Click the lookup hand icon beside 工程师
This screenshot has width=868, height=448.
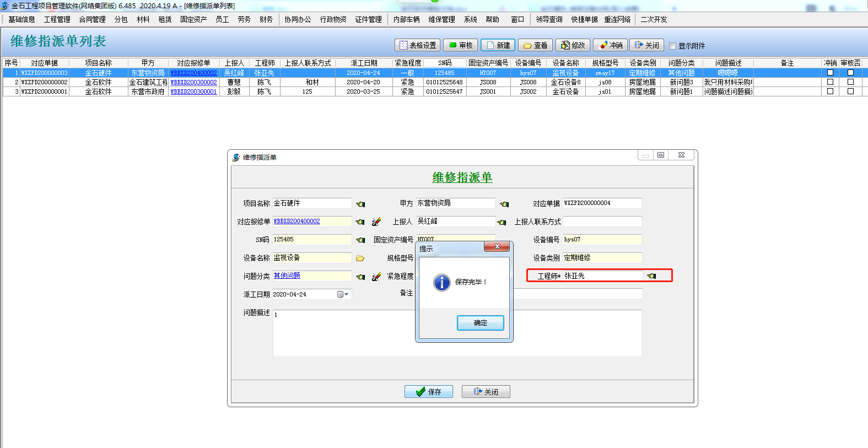pos(652,276)
